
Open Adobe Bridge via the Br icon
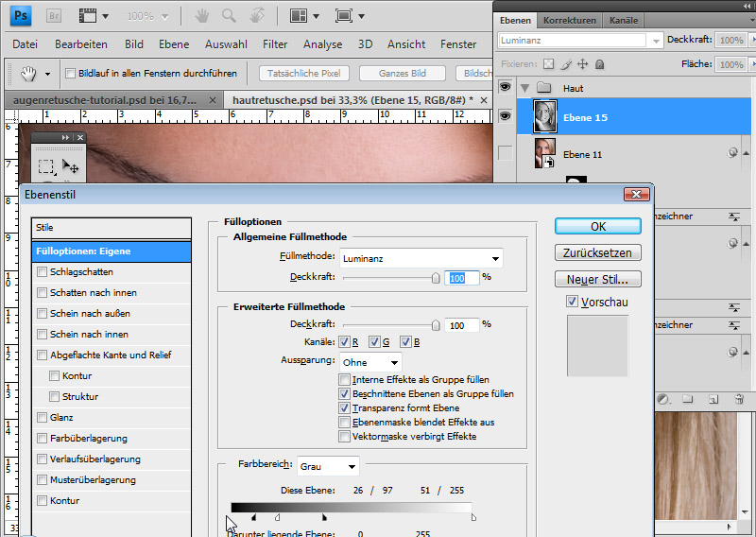pyautogui.click(x=54, y=16)
